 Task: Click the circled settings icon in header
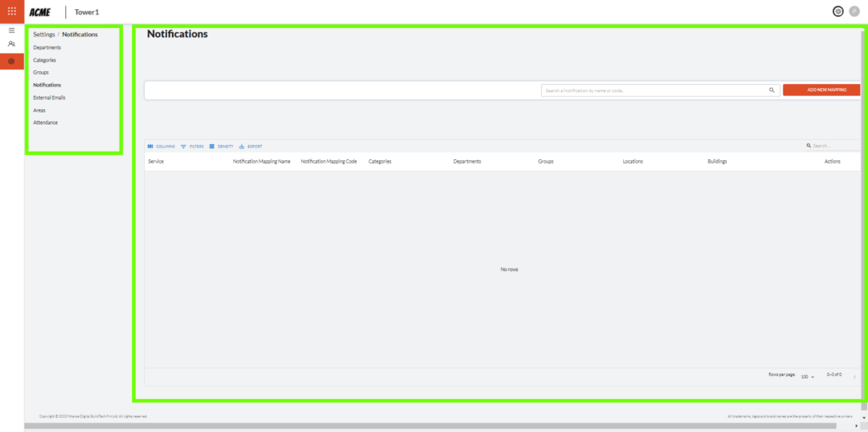837,12
